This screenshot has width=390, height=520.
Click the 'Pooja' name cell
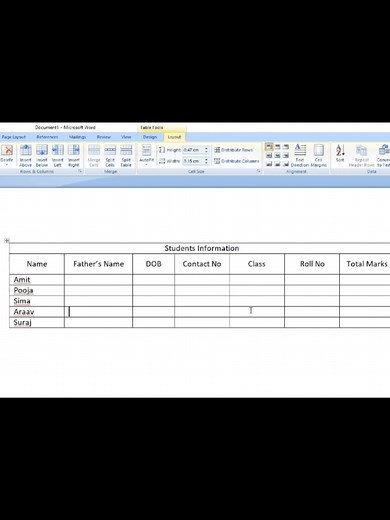tap(37, 290)
